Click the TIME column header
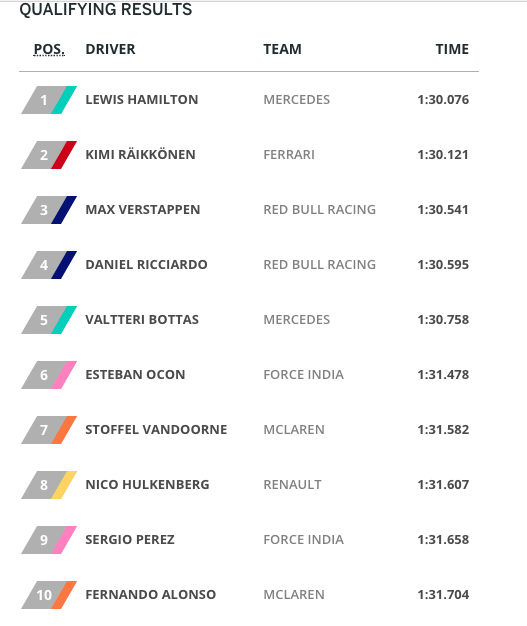This screenshot has height=626, width=527. coord(452,49)
